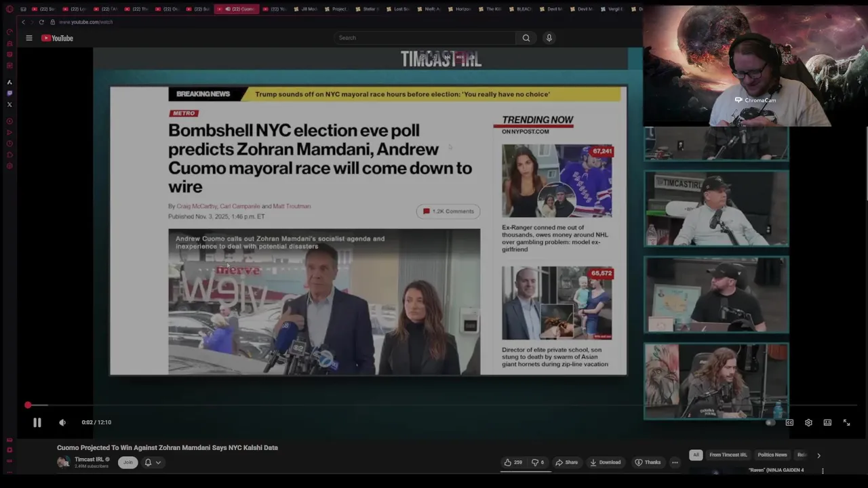Like the video
Image resolution: width=868 pixels, height=488 pixels.
click(x=513, y=462)
